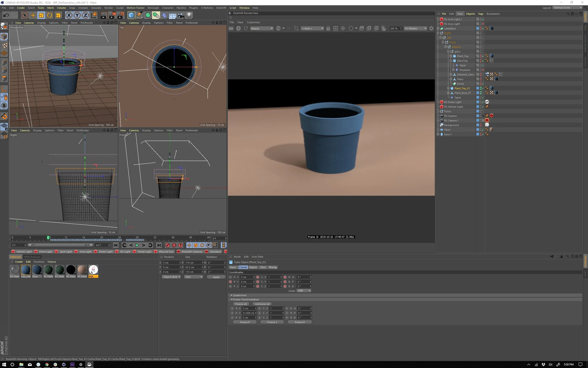Open the MoGraph menu

[x=153, y=8]
